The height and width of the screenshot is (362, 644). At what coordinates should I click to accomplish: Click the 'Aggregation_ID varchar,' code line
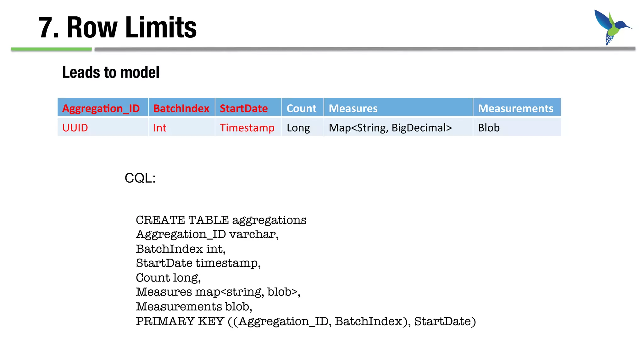tap(207, 234)
